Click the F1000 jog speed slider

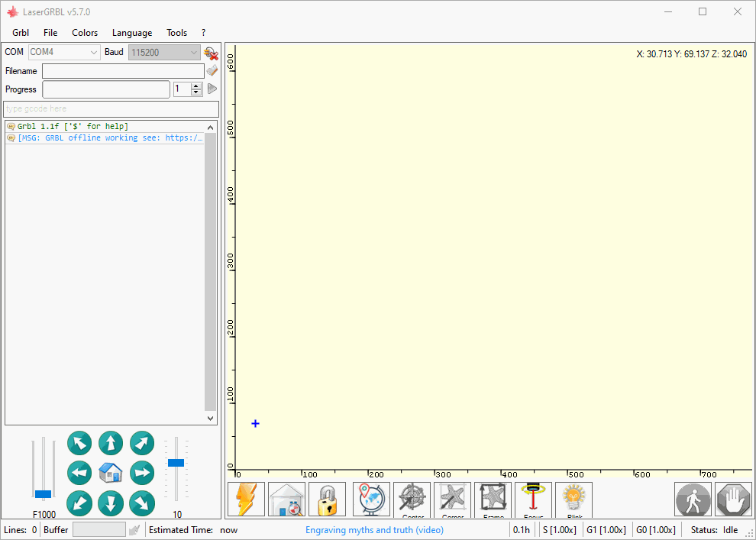coord(44,493)
